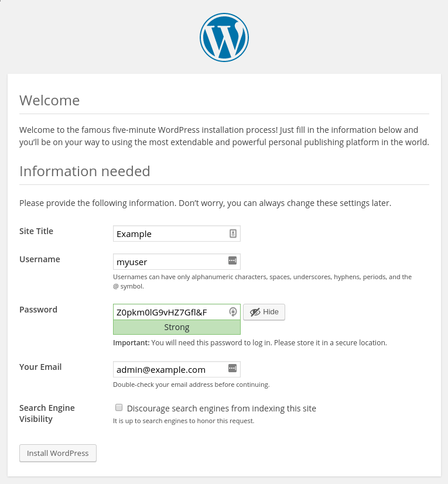Click the 'Username' field label
Image resolution: width=448 pixels, height=484 pixels.
tap(40, 259)
